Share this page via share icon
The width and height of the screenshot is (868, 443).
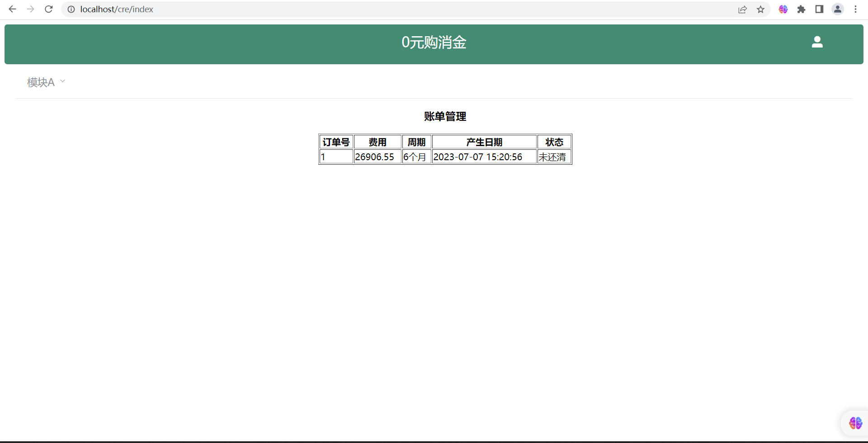click(x=742, y=9)
